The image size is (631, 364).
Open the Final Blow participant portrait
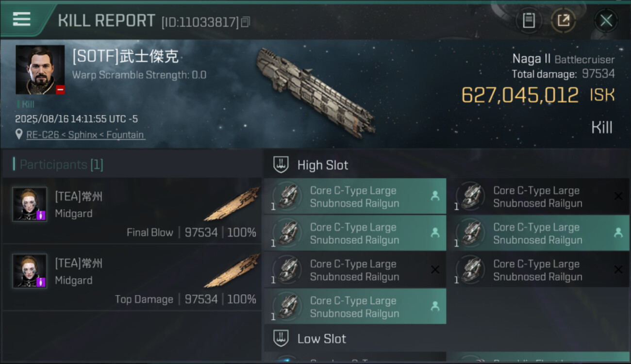30,204
